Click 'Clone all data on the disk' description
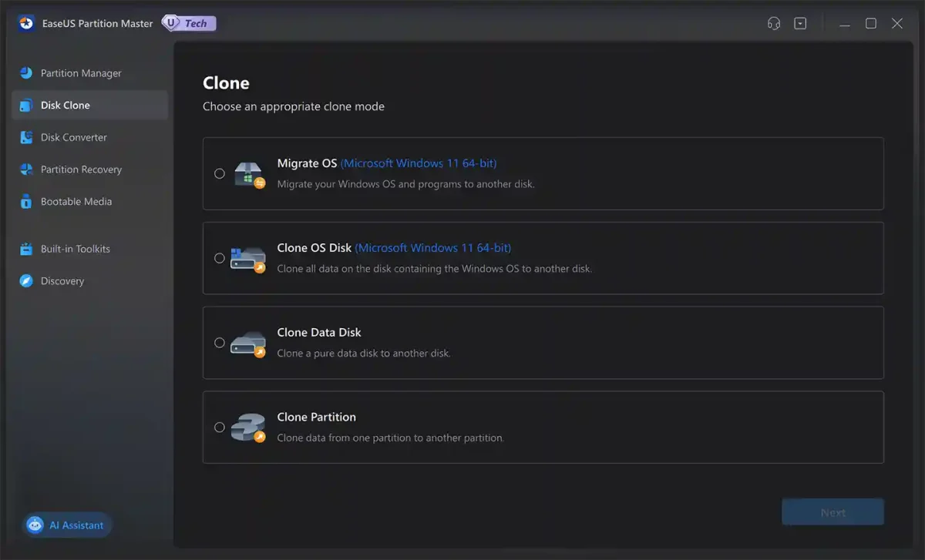This screenshot has width=925, height=560. 435,269
